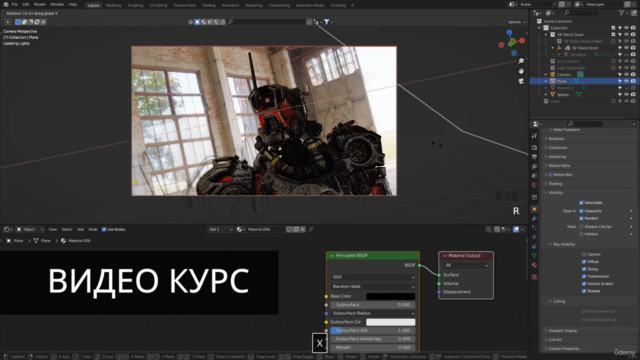Switch to the Geometry Nodes workspace tab
Viewport: 640px width, 360px height.
(310, 5)
